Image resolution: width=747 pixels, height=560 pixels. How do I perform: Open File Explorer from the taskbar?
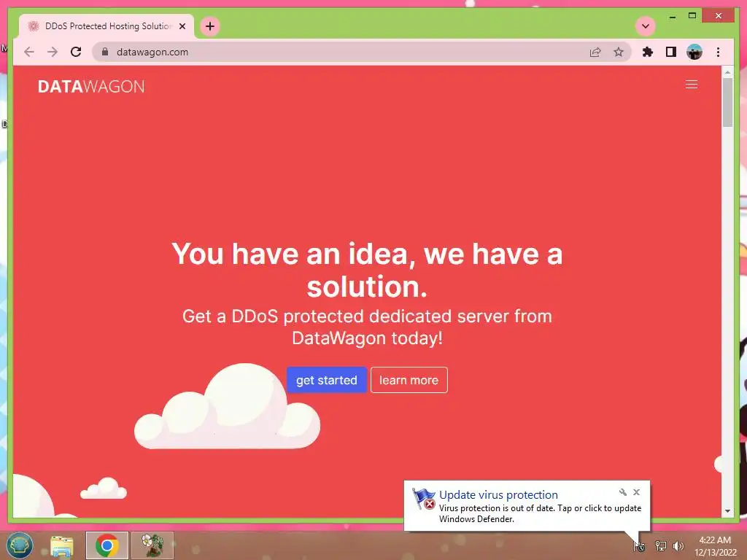(x=62, y=545)
